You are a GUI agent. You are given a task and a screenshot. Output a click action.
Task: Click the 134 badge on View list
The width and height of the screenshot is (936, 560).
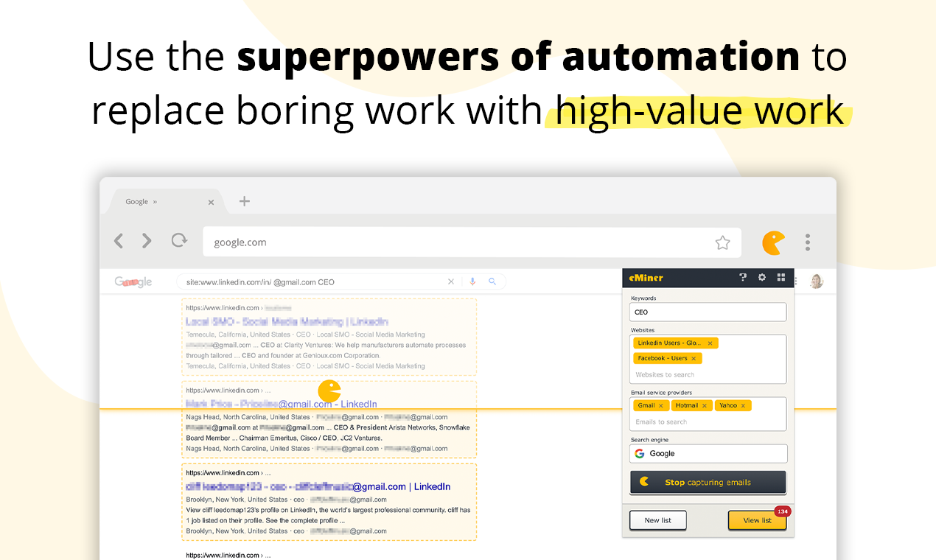782,511
